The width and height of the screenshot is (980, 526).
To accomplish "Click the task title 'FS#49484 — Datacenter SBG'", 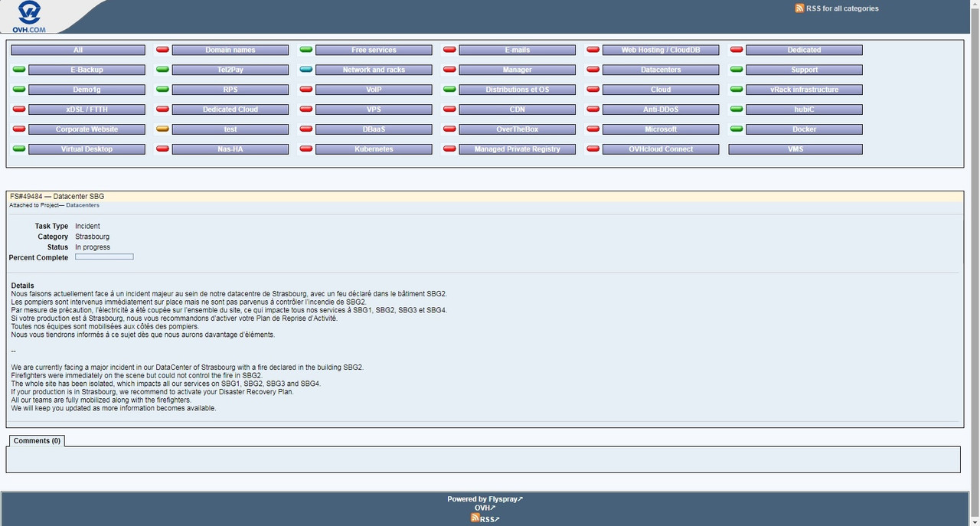I will [x=57, y=197].
